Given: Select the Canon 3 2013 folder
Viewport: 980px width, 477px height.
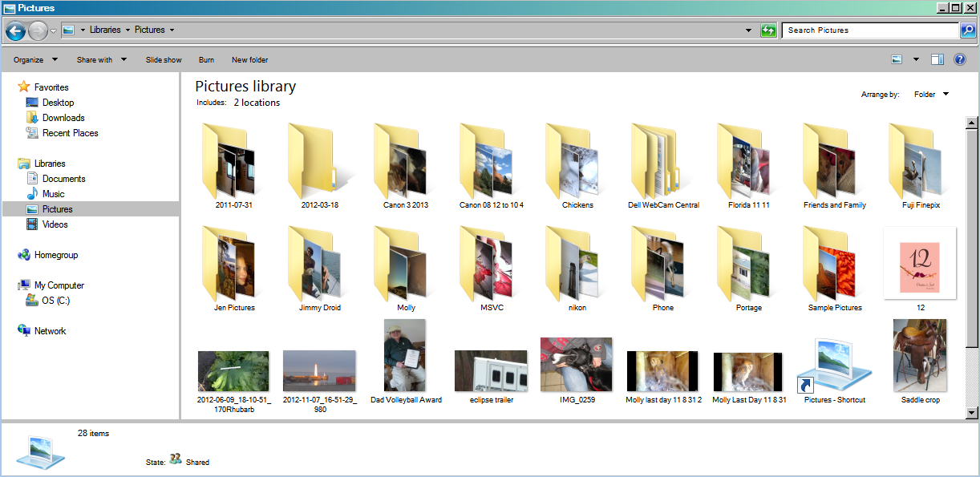Looking at the screenshot, I should coord(401,161).
